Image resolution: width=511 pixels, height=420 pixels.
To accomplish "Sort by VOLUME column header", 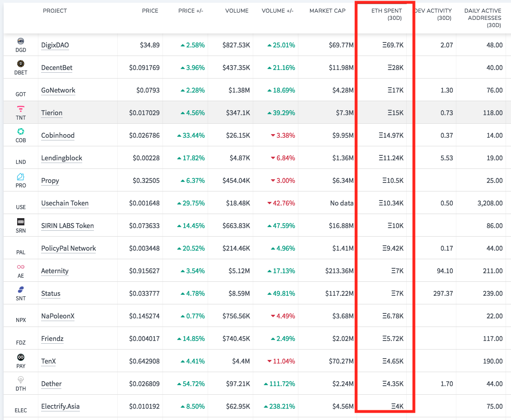I will [x=237, y=11].
